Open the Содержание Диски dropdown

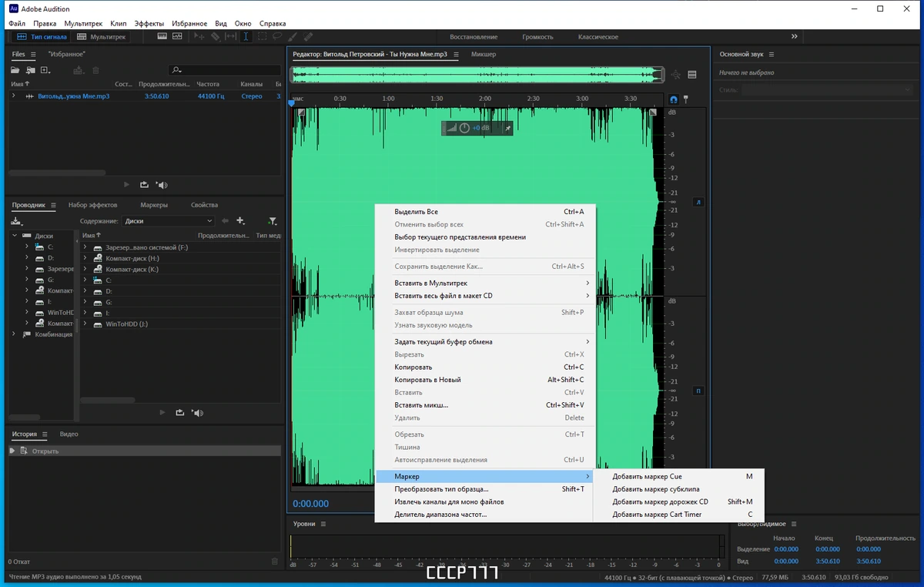tap(167, 221)
